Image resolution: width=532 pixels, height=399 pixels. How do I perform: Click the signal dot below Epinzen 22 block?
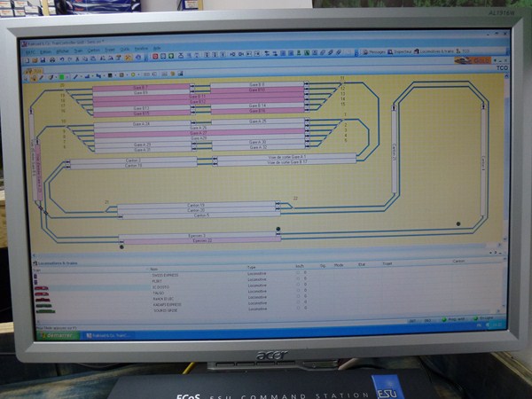[x=121, y=247]
